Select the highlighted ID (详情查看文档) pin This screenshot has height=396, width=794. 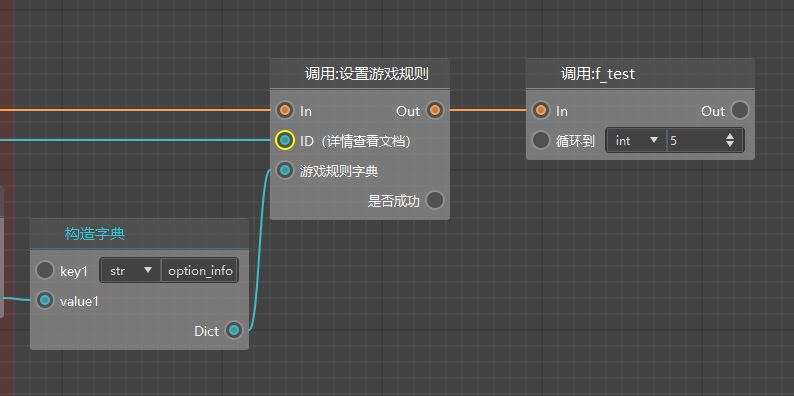285,140
